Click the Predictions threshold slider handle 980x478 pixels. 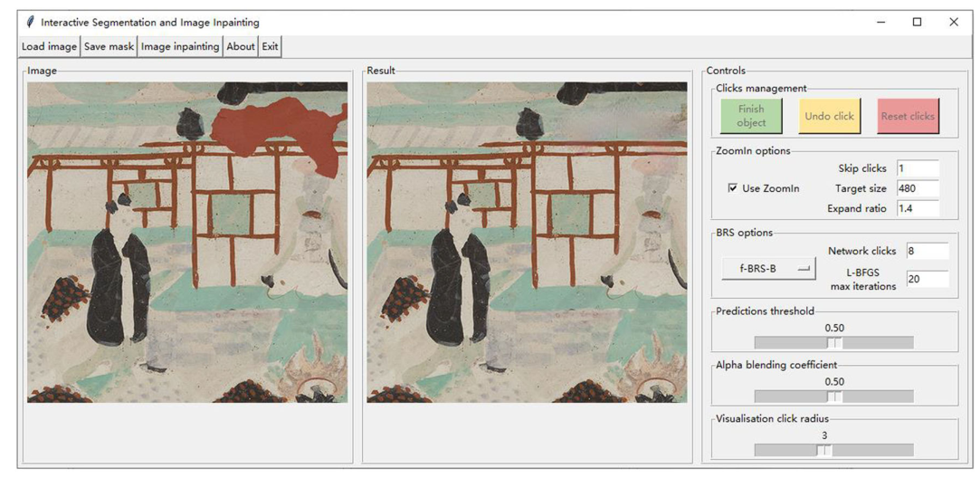(835, 343)
